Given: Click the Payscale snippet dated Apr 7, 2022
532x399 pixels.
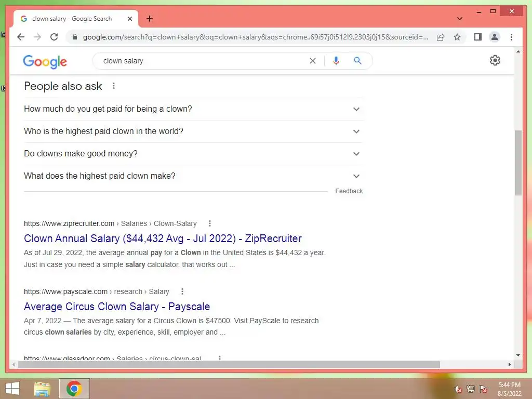Looking at the screenshot, I should tap(171, 326).
